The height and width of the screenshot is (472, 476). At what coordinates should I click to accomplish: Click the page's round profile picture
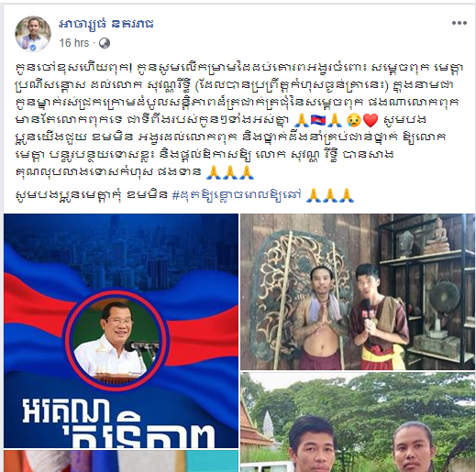[33, 34]
